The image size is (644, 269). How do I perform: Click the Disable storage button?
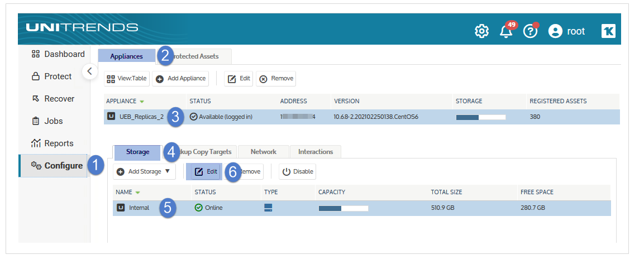tap(297, 172)
